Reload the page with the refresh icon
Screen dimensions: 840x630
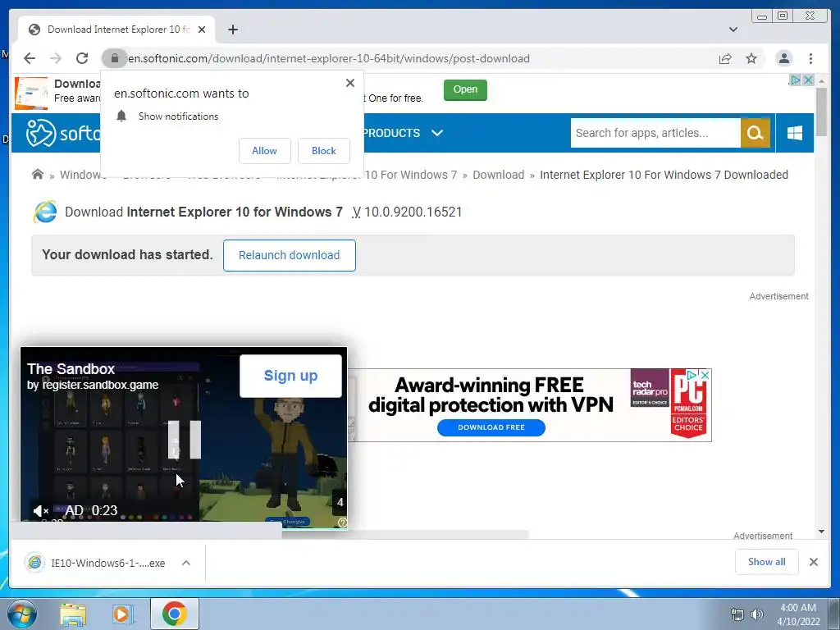coord(82,58)
